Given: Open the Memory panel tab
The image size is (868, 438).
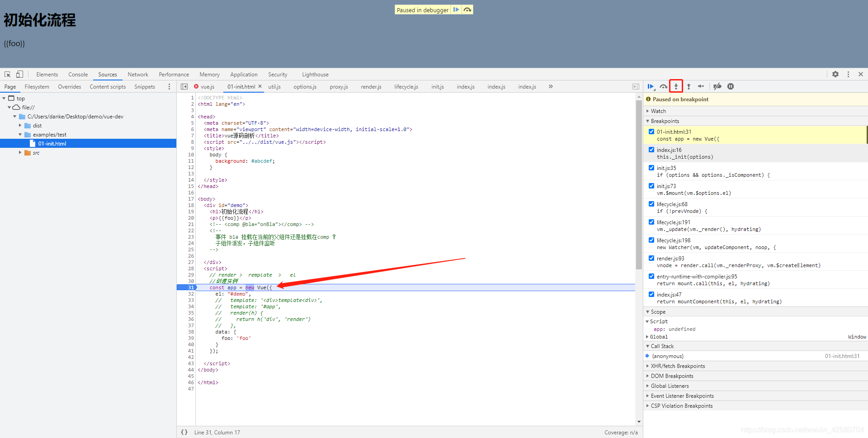Looking at the screenshot, I should click(x=209, y=75).
